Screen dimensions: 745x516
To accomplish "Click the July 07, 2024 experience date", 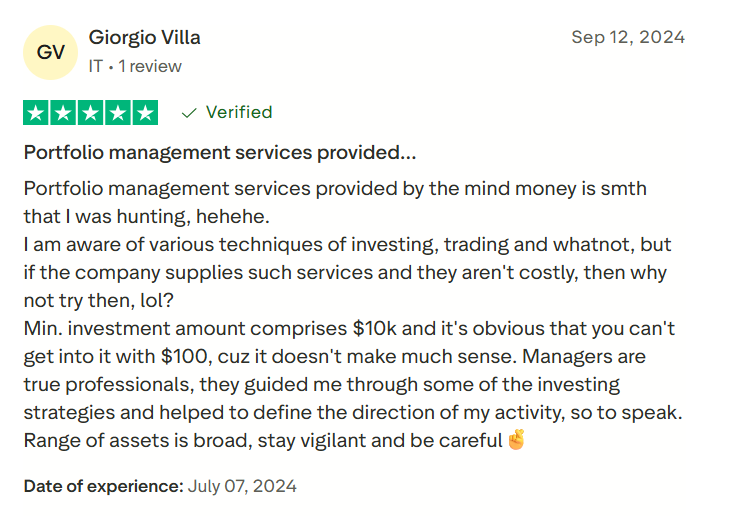I will (243, 486).
